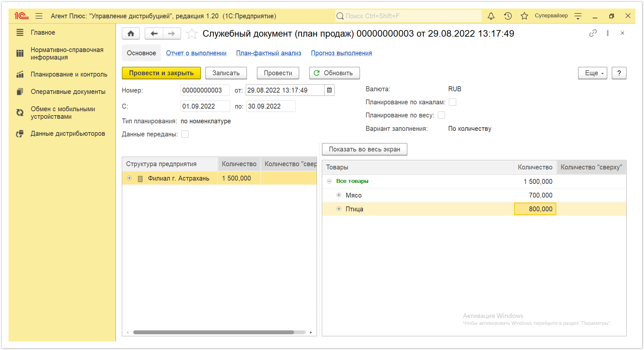
Task: Click the Товары column header
Action: click(418, 167)
